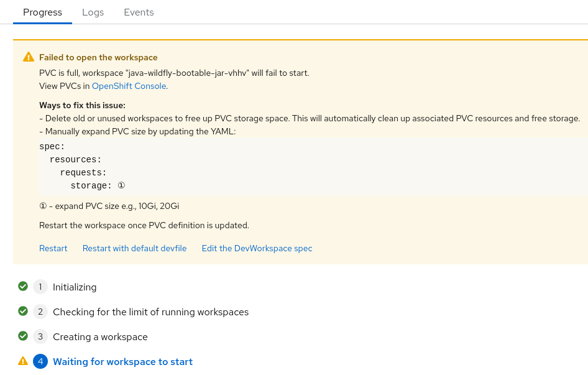The height and width of the screenshot is (375, 588).
Task: Click the warning triangle icon in the alert
Action: coord(29,57)
